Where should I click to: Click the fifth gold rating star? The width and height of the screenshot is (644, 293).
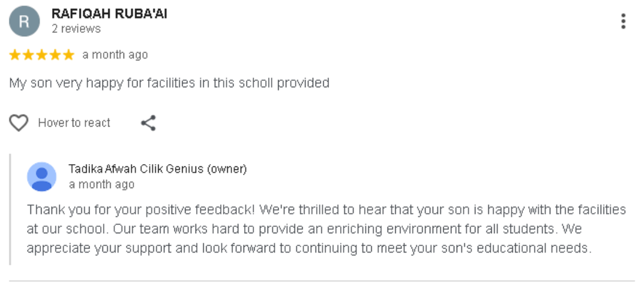click(x=68, y=55)
